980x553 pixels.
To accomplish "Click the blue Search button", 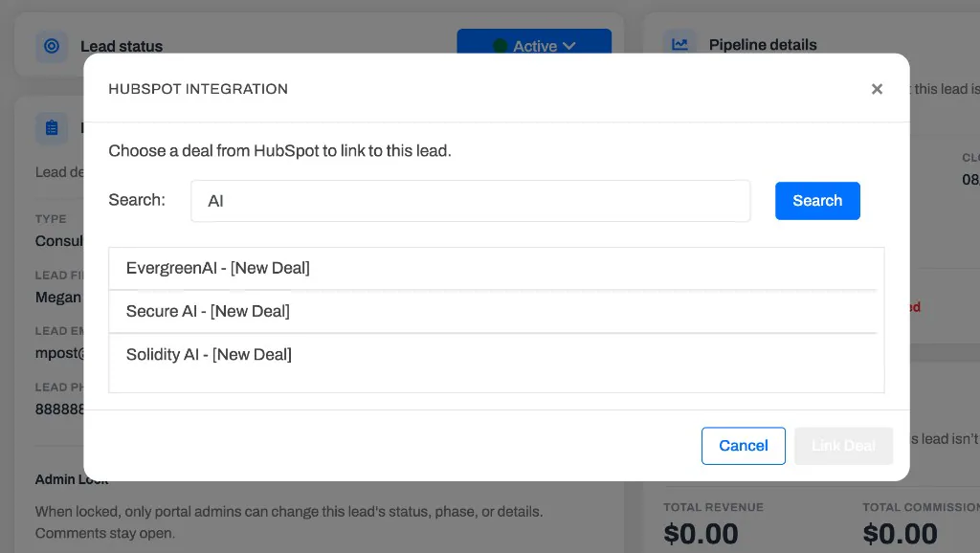I will tap(817, 201).
